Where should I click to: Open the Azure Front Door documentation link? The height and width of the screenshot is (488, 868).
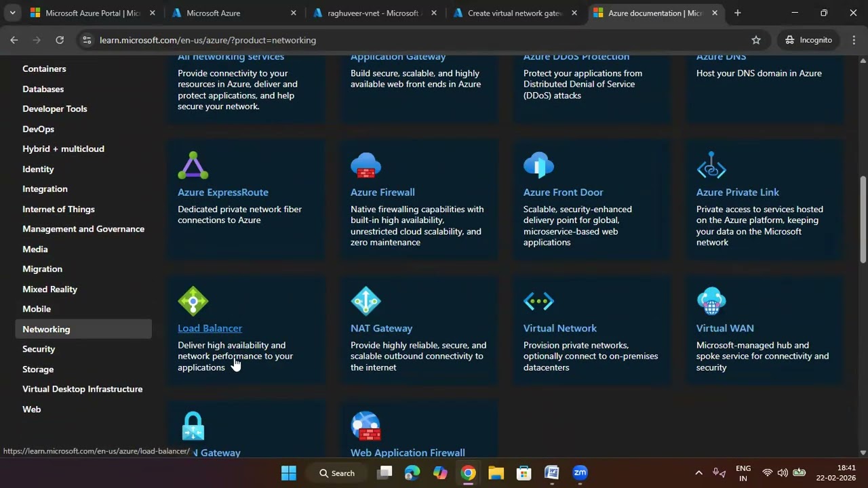click(x=563, y=192)
